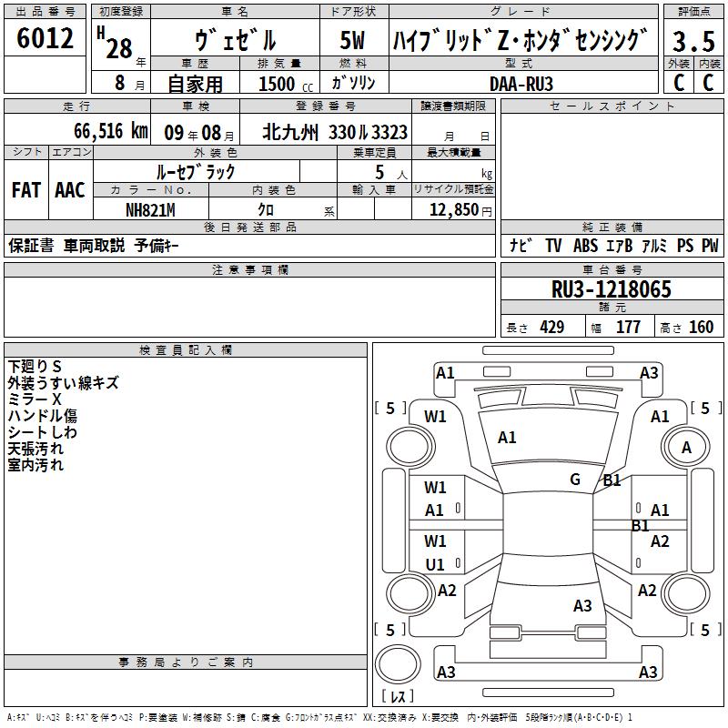The image size is (728, 728).
Task: Click 車両取説 in later-shipped parts
Action: coord(94,246)
